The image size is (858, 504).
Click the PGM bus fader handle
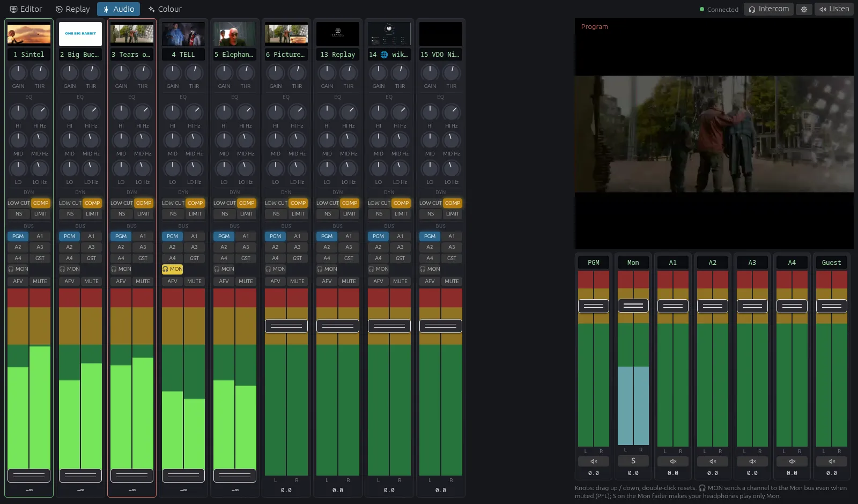coord(594,306)
